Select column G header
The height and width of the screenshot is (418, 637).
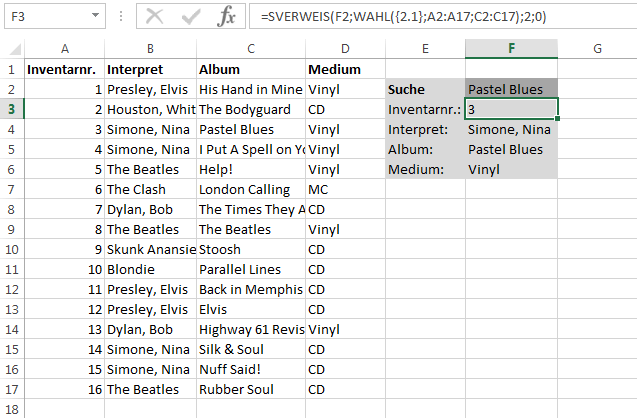pyautogui.click(x=597, y=49)
